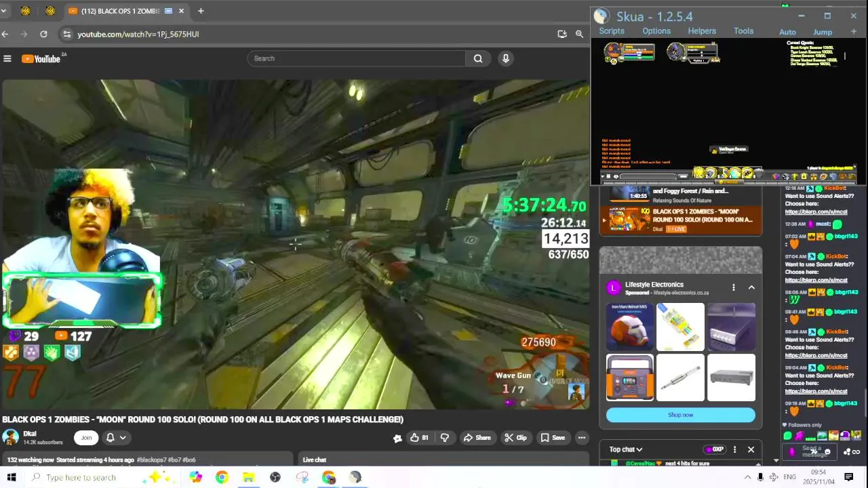Open a new browser tab

(x=201, y=11)
